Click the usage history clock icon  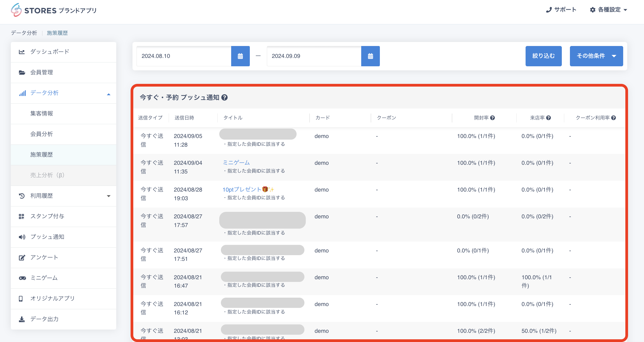tap(22, 196)
